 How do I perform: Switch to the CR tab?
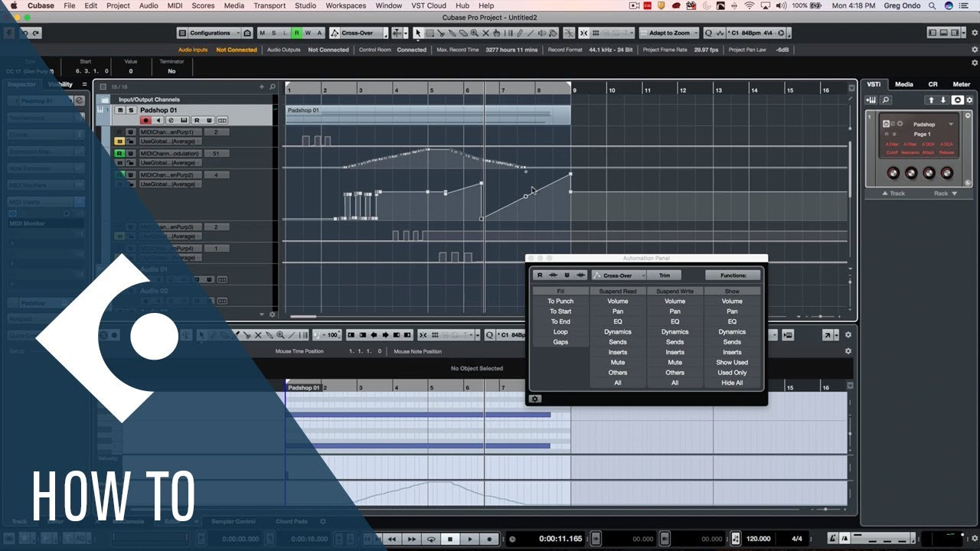click(x=933, y=84)
